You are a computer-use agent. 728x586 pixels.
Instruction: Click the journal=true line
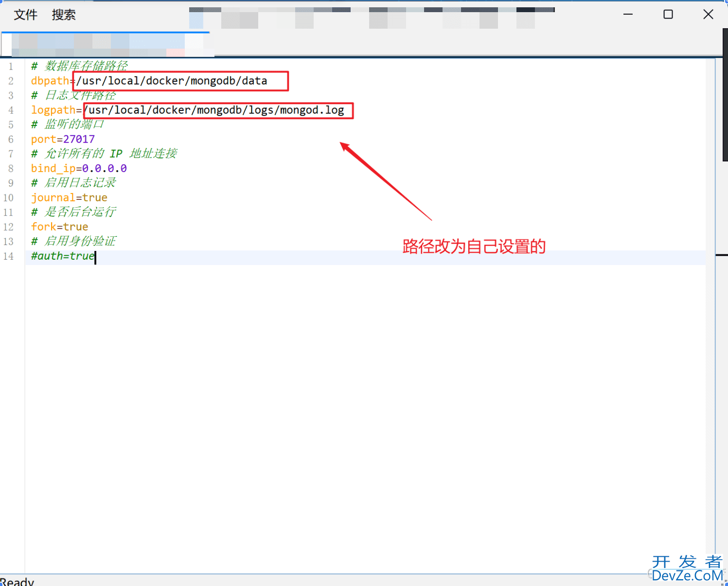tap(69, 197)
